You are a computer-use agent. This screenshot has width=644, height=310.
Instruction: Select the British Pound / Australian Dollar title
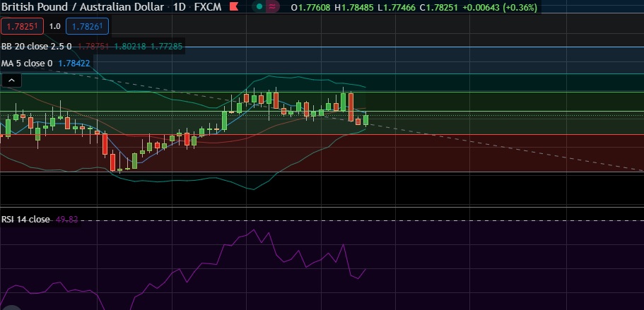pyautogui.click(x=83, y=7)
